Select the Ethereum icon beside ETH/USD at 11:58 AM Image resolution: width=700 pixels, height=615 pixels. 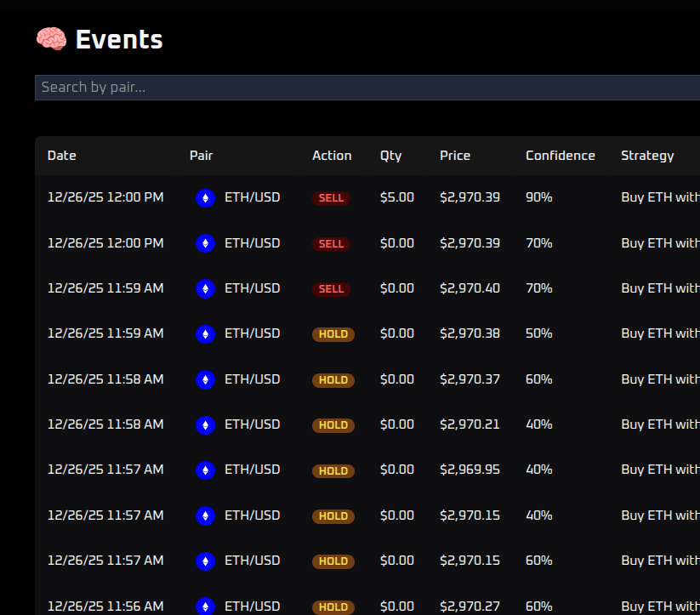click(205, 379)
